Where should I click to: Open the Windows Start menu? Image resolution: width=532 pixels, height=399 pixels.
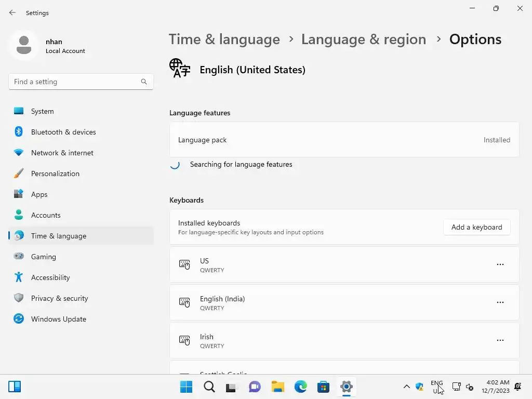186,387
